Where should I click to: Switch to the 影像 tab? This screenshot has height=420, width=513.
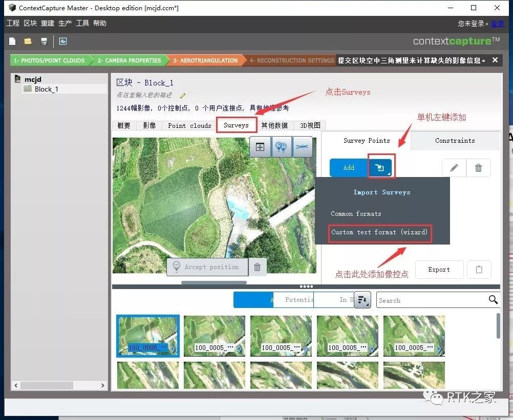[x=149, y=125]
